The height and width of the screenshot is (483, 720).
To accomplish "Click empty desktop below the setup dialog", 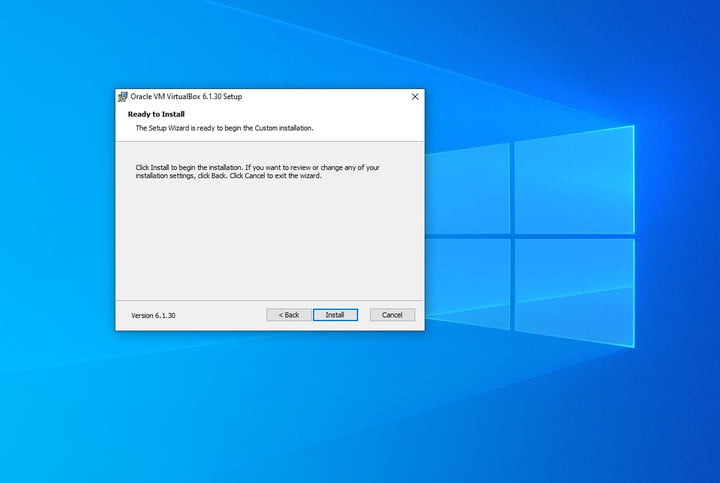I will [x=270, y=404].
